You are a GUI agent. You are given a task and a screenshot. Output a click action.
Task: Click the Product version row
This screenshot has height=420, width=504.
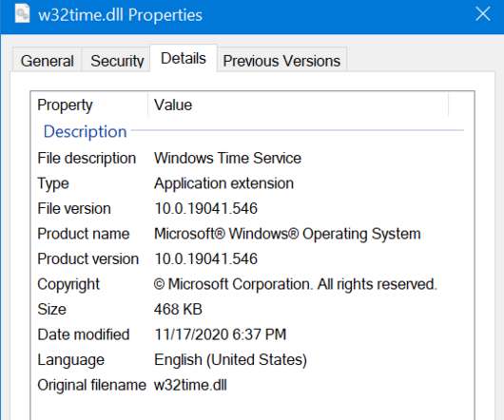[x=252, y=258]
